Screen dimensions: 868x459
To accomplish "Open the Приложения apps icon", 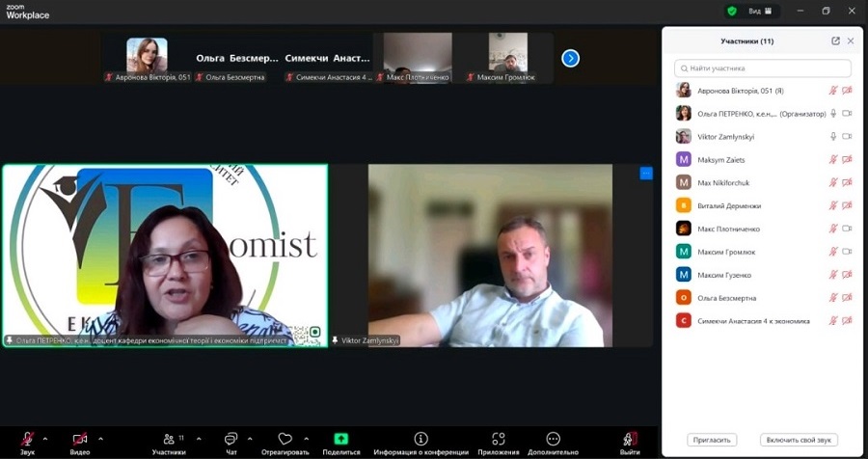I will point(498,440).
